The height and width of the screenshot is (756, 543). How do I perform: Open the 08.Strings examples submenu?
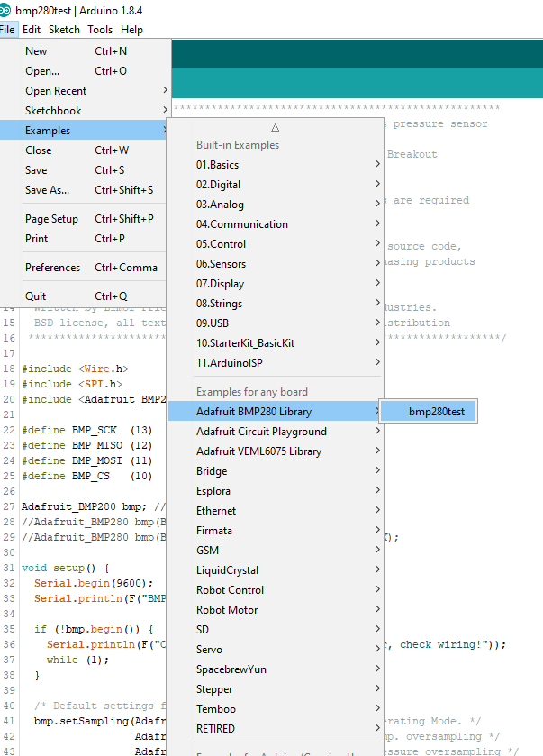[276, 303]
